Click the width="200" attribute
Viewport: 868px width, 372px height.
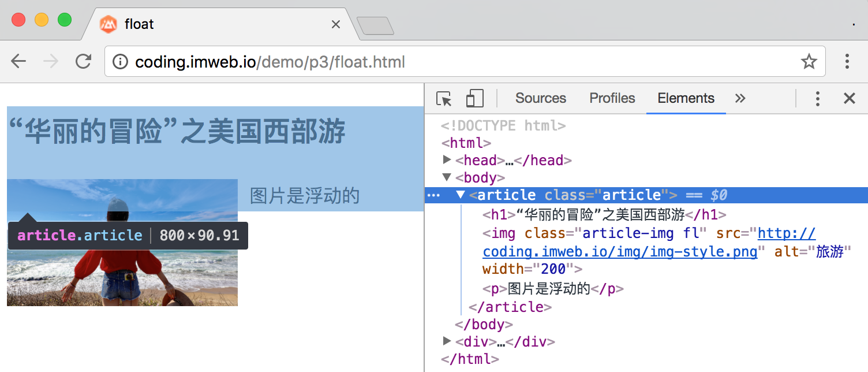point(528,269)
